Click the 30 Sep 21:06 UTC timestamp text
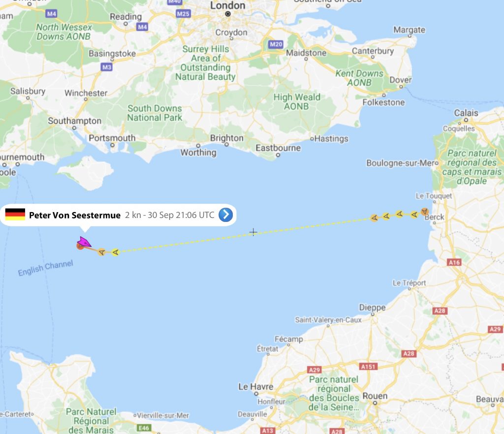The width and height of the screenshot is (504, 434). pyautogui.click(x=181, y=215)
